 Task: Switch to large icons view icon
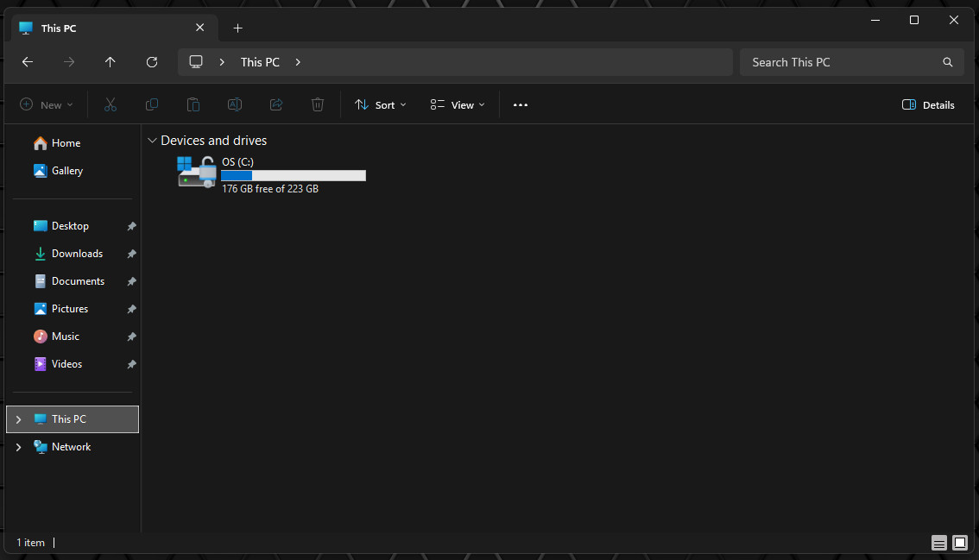960,543
